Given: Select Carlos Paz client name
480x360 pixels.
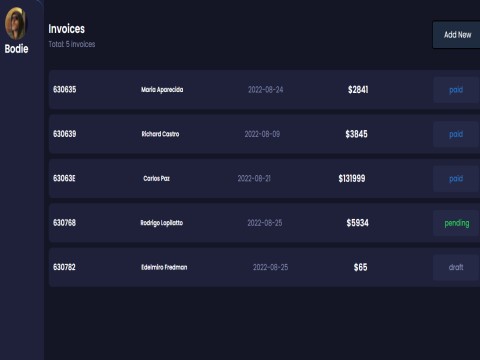Looking at the screenshot, I should (x=156, y=178).
